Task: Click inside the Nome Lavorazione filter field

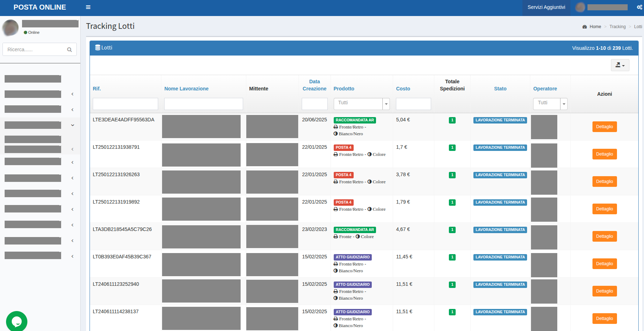Action: pos(203,104)
